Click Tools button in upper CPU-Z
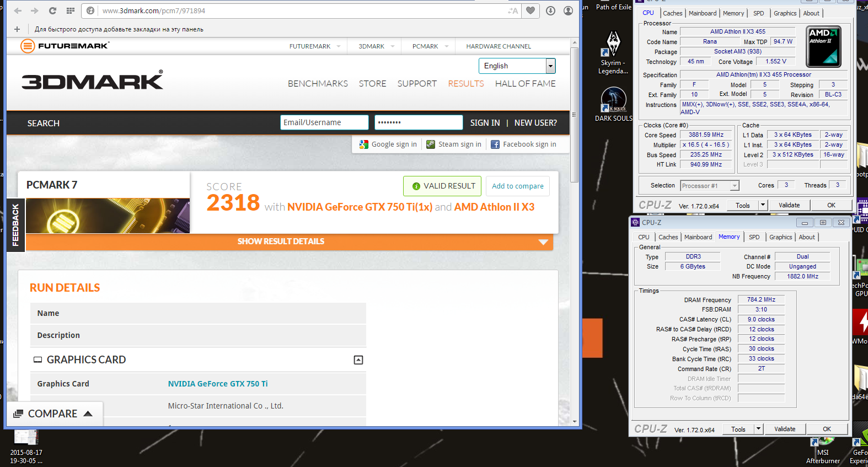 point(743,205)
